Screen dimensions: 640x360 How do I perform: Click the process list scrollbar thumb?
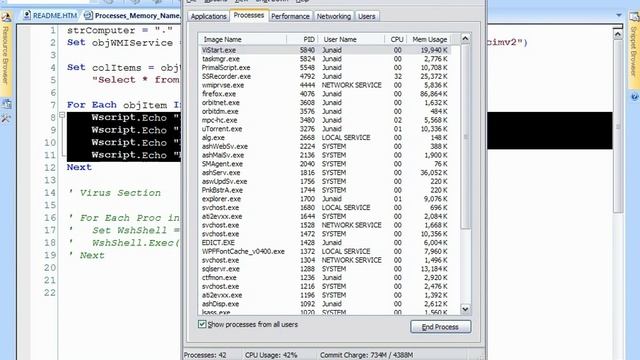[x=465, y=137]
